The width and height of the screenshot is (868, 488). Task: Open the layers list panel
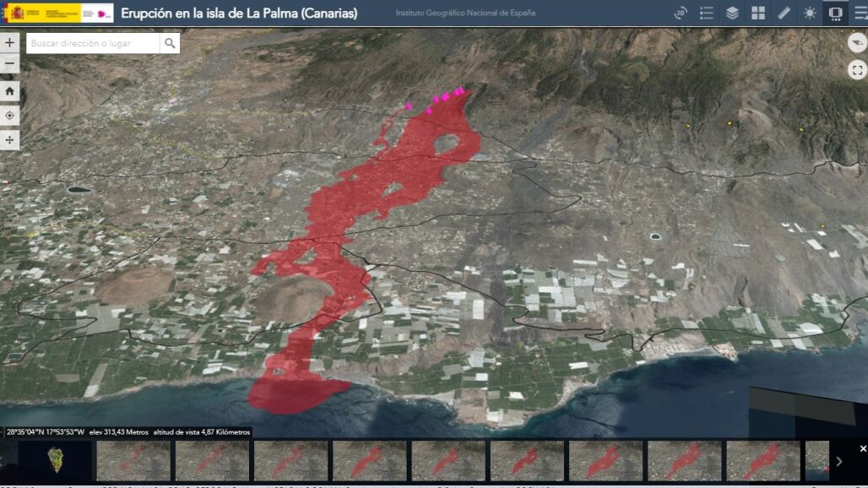pyautogui.click(x=732, y=14)
